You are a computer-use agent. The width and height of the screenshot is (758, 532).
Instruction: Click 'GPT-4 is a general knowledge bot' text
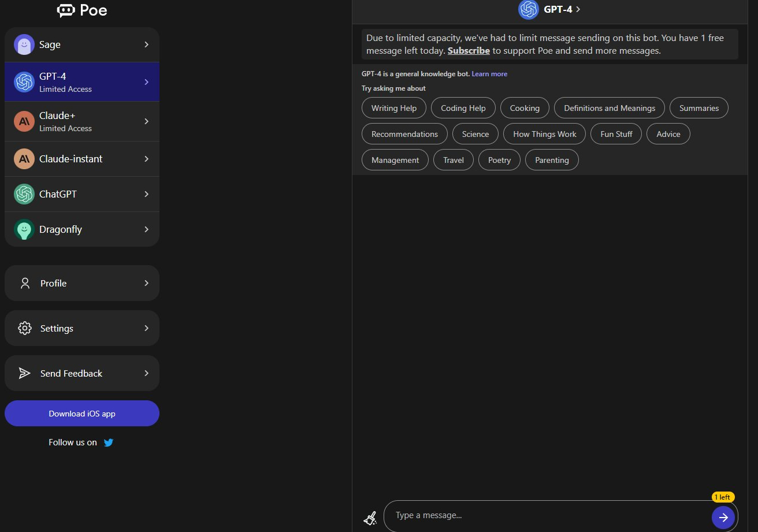(x=415, y=74)
